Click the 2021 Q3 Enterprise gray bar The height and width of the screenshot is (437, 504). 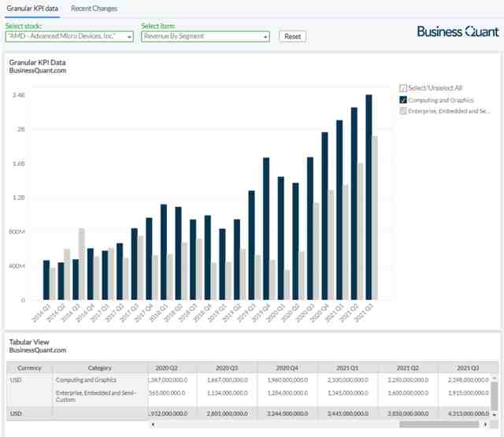(x=375, y=218)
